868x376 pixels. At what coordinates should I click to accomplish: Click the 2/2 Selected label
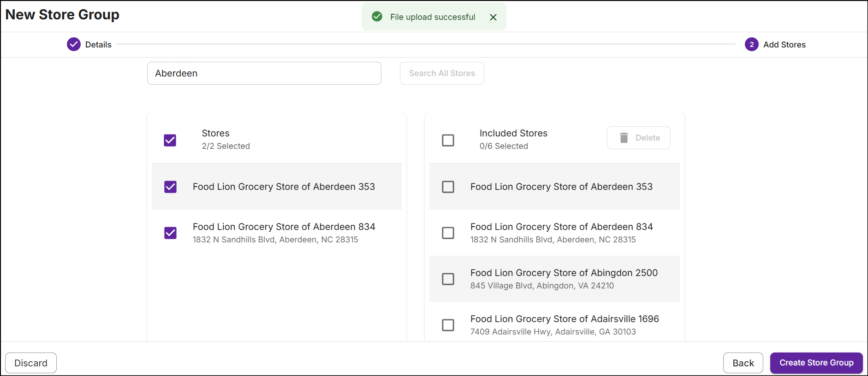click(226, 146)
